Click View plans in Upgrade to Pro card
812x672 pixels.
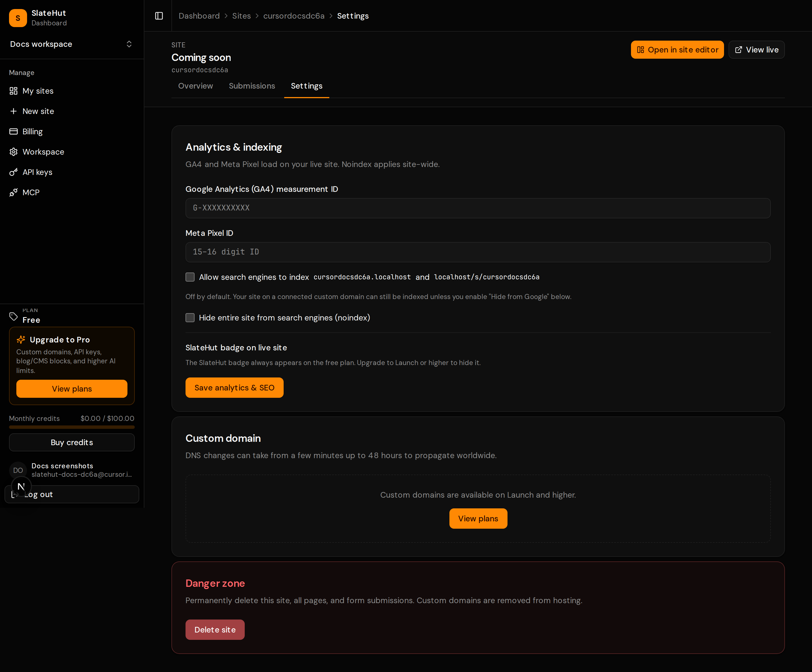pos(72,389)
